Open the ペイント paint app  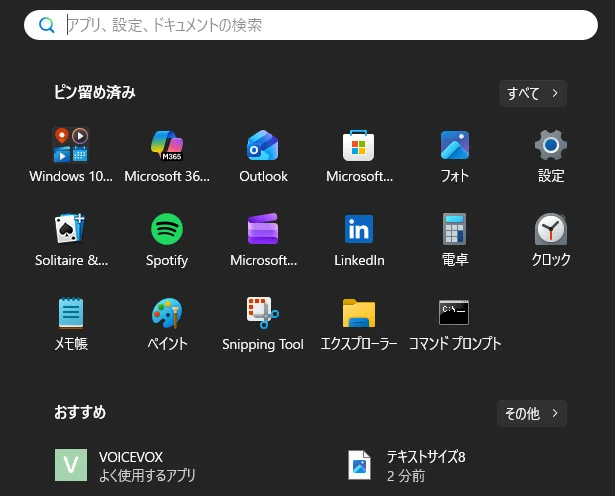[167, 313]
